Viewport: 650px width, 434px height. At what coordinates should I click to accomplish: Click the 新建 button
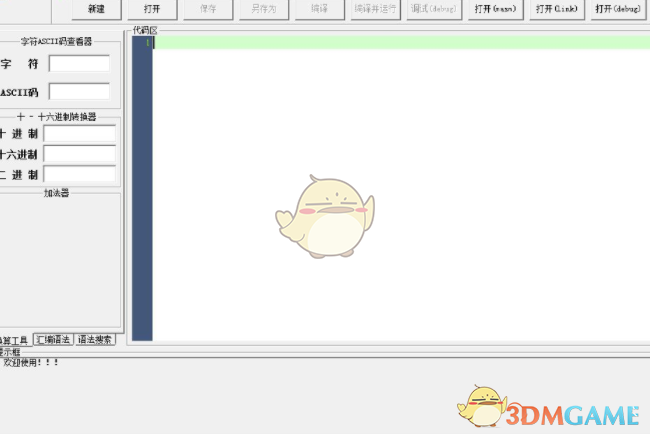(97, 9)
